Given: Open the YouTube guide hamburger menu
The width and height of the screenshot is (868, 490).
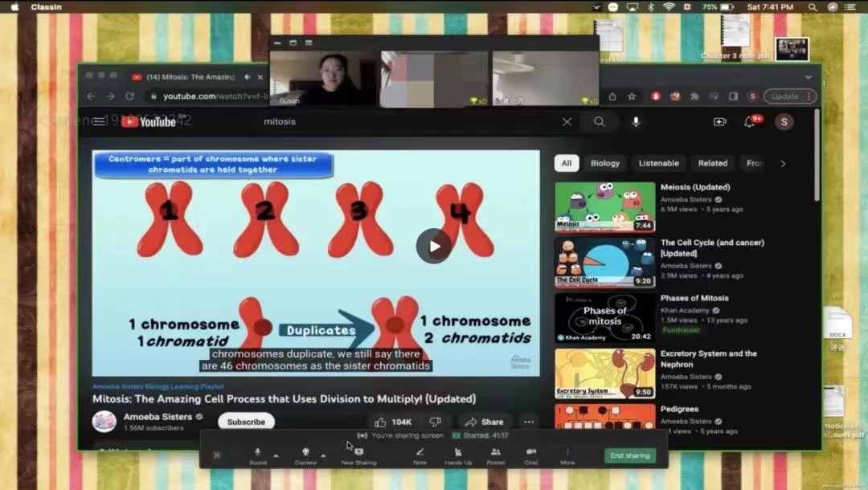Looking at the screenshot, I should click(x=99, y=121).
